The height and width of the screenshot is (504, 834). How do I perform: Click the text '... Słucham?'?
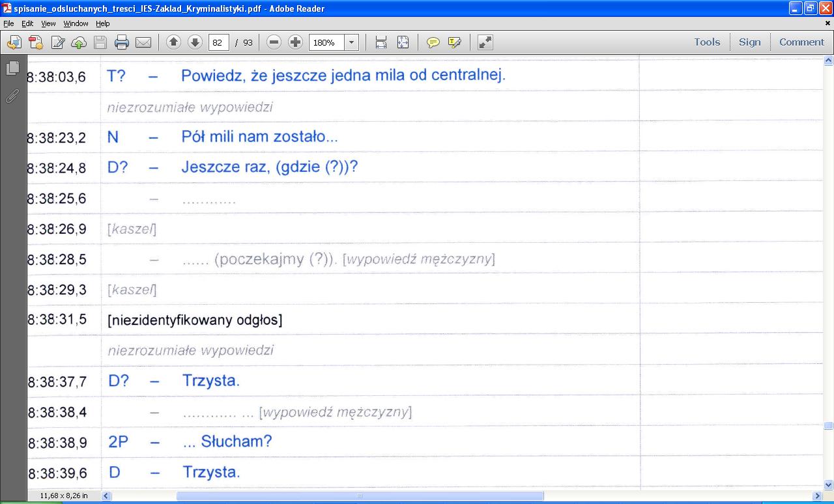click(227, 441)
